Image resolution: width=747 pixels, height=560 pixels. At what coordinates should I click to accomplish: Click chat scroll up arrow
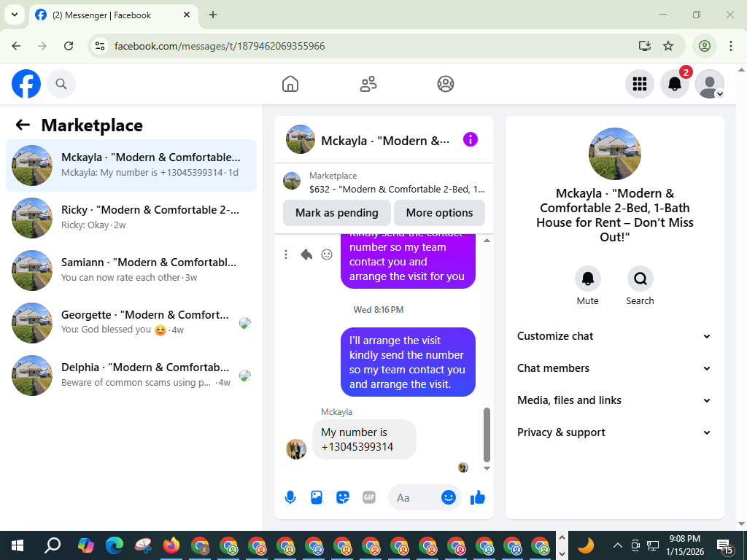tap(487, 241)
